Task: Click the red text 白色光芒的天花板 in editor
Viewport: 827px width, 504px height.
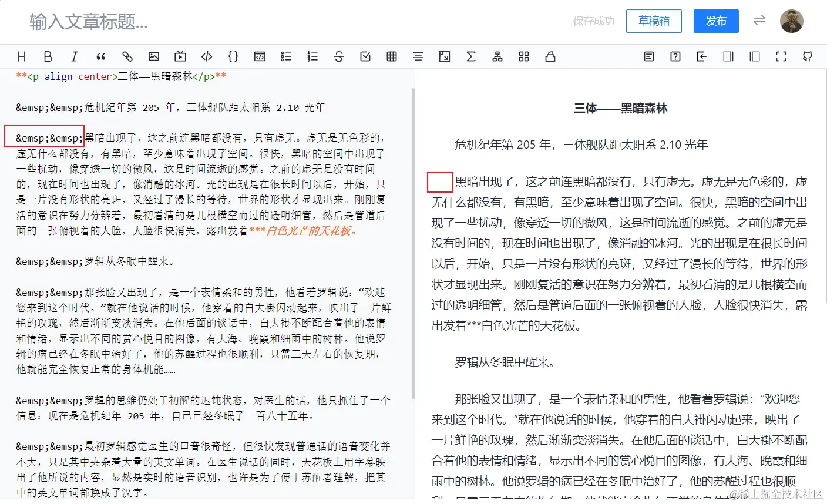Action: (311, 230)
